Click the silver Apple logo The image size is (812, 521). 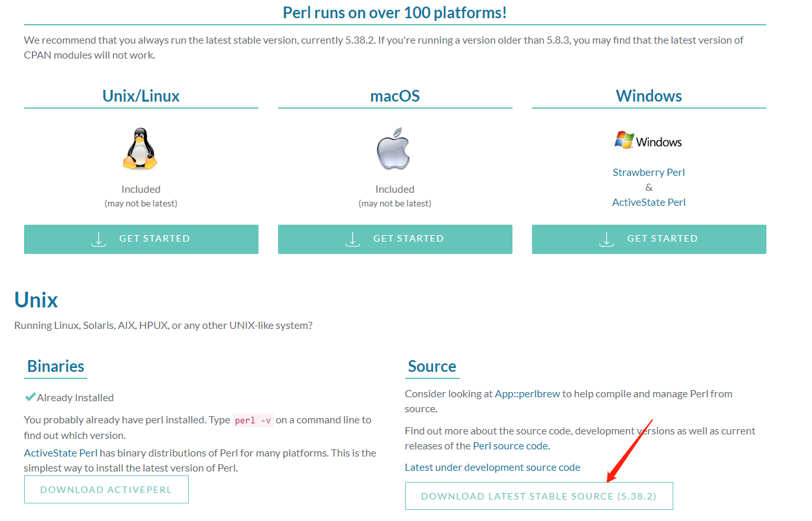395,149
